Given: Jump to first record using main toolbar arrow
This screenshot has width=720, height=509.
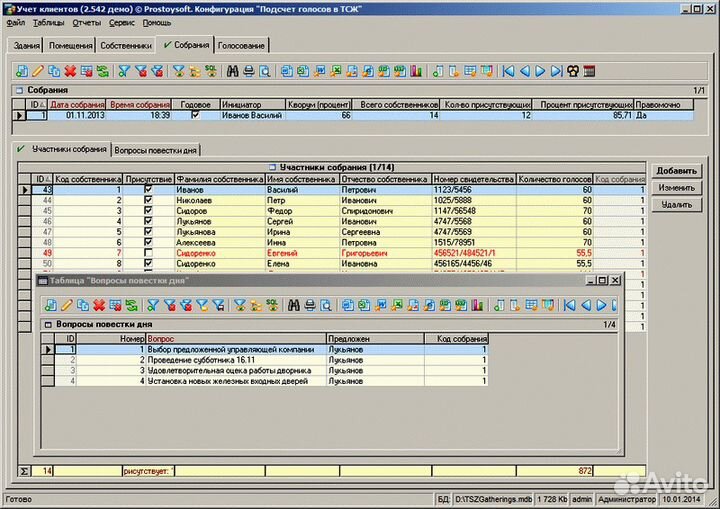Looking at the screenshot, I should point(508,71).
